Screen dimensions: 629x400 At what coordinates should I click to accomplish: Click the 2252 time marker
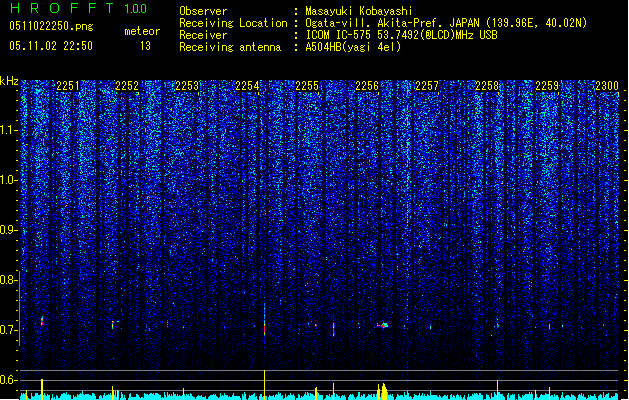coord(127,86)
